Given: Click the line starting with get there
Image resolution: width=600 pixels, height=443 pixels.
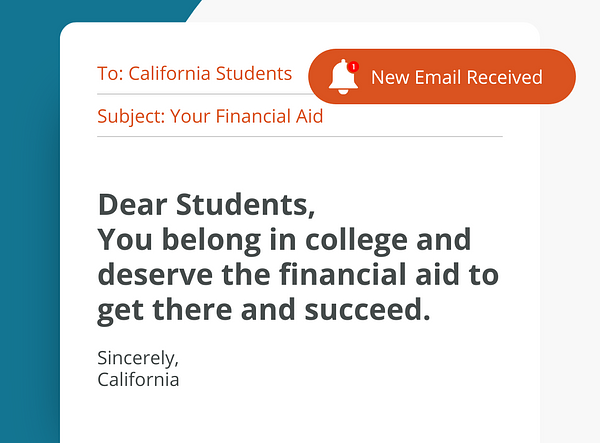Looking at the screenshot, I should [x=264, y=310].
